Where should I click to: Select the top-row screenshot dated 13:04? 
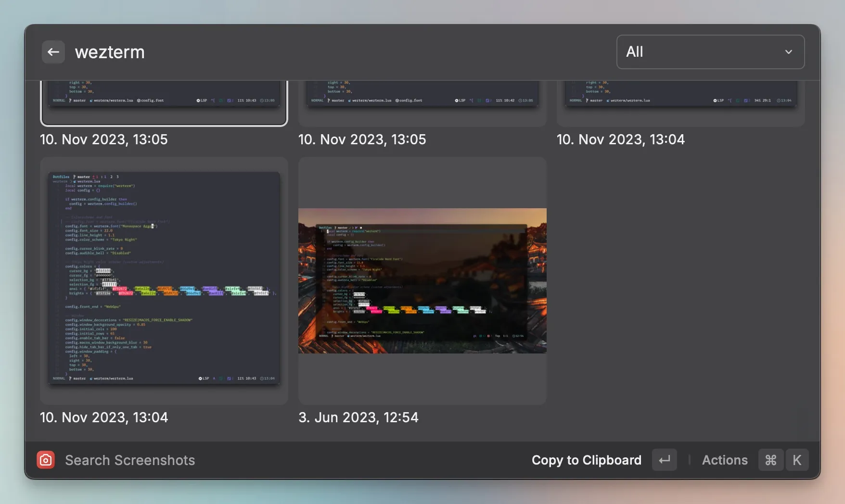(680, 102)
